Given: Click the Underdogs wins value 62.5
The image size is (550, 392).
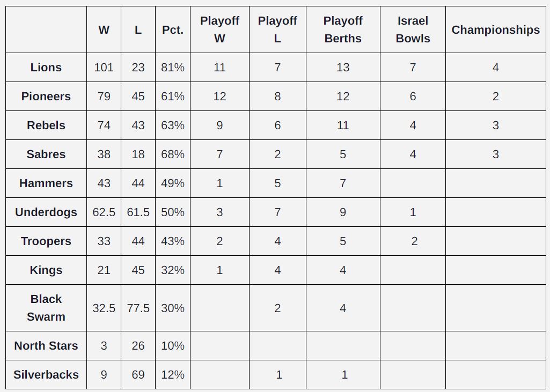Looking at the screenshot, I should point(104,212).
